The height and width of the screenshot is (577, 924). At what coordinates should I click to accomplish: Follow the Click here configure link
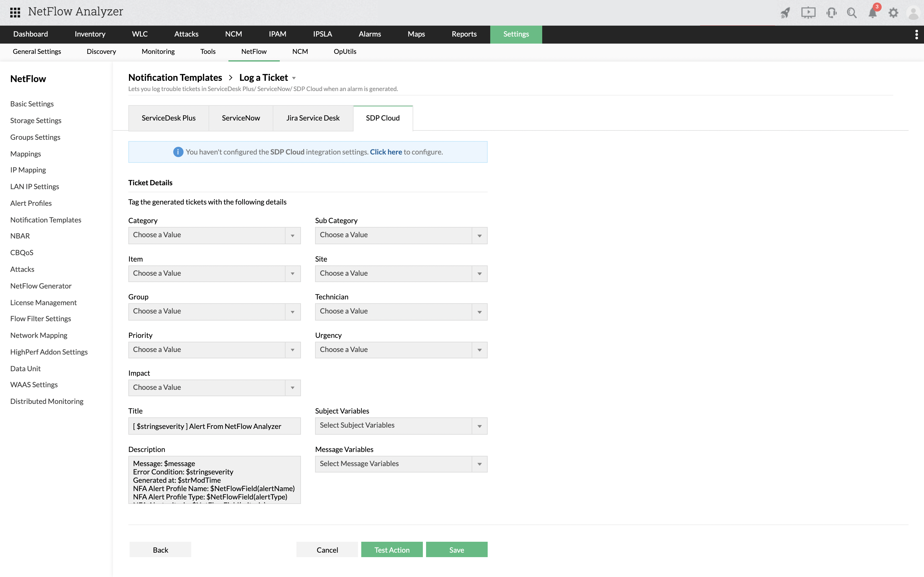(386, 152)
